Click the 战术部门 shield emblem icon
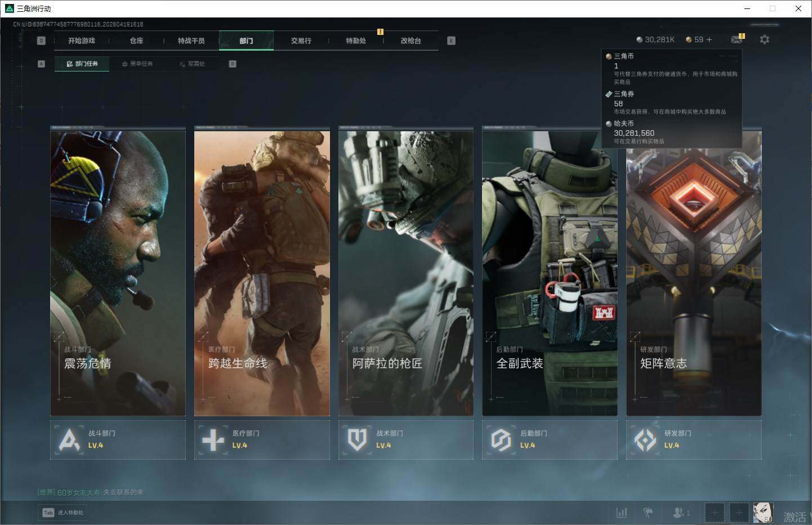 [357, 440]
